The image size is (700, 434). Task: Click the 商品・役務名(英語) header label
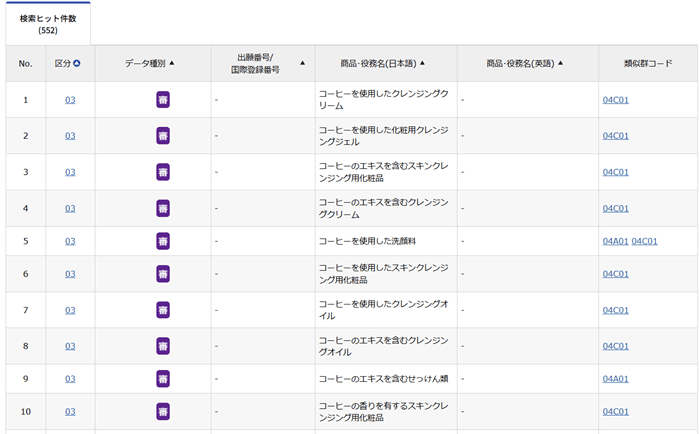point(521,63)
